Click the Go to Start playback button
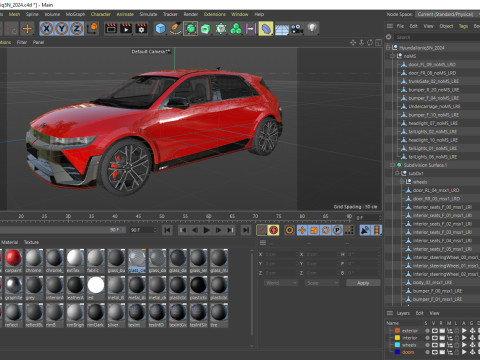 coord(167,230)
